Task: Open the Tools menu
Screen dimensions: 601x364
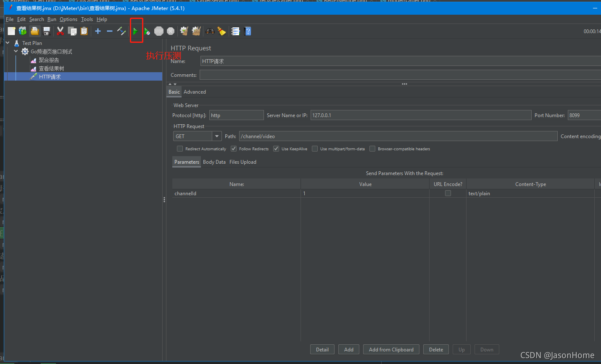Action: pyautogui.click(x=87, y=19)
